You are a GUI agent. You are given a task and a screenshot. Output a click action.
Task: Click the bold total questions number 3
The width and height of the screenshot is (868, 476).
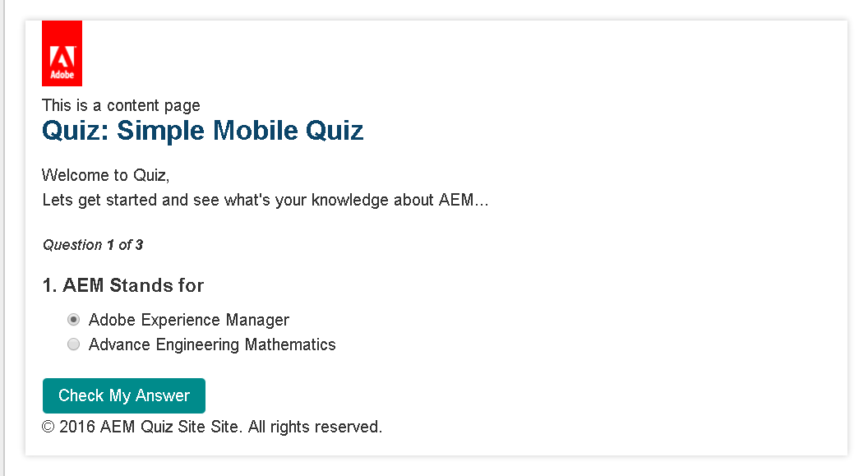pyautogui.click(x=139, y=245)
